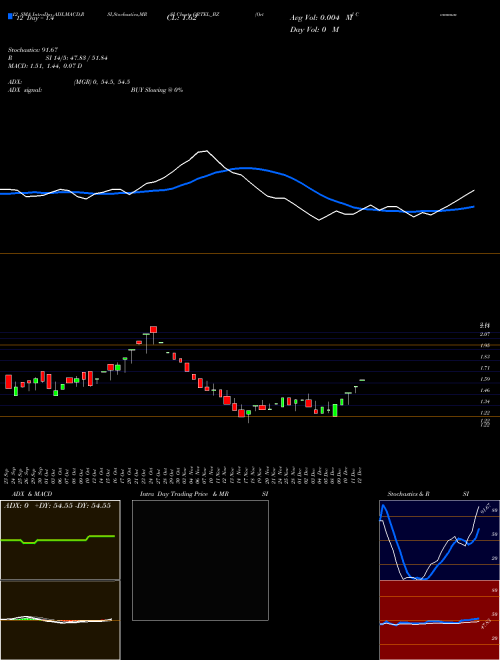Click the '(MGR) 0, 54.5, 54.5' ADX values
Viewport: 500px width, 660px height.
pos(101,82)
